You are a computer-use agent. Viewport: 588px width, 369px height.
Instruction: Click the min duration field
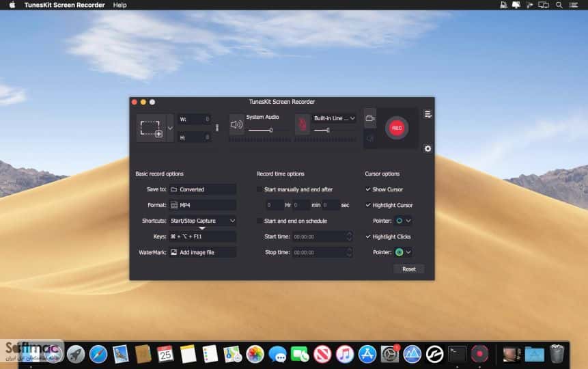(x=301, y=205)
